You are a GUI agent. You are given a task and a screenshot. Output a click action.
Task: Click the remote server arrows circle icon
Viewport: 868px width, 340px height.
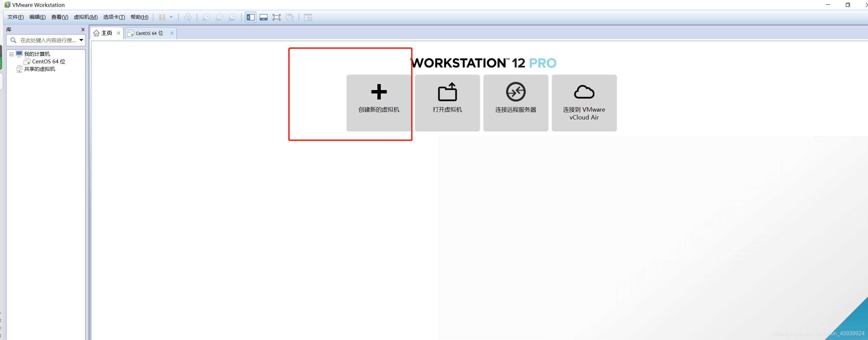click(x=516, y=92)
